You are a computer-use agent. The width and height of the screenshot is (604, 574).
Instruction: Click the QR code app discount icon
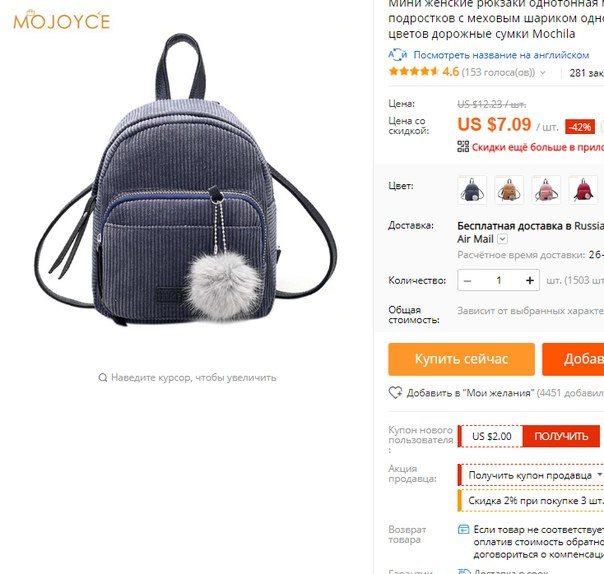pyautogui.click(x=463, y=147)
